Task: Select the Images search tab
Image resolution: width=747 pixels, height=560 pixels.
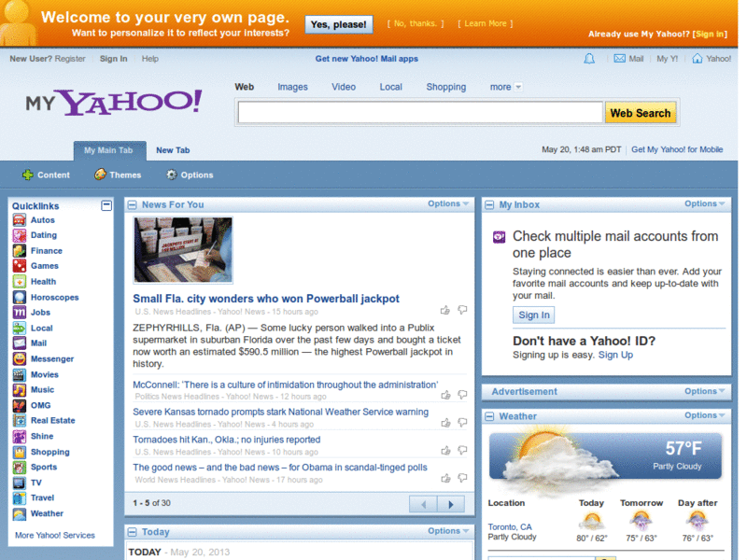Action: (292, 87)
